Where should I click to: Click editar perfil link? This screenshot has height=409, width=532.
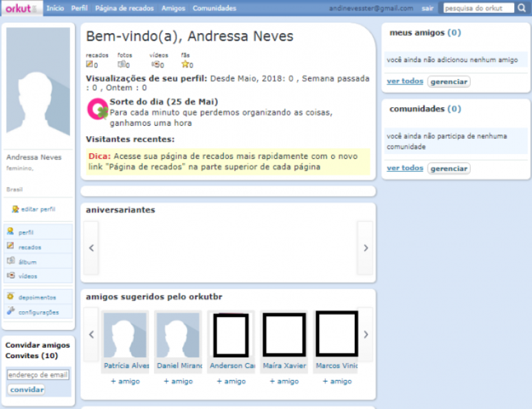(38, 209)
